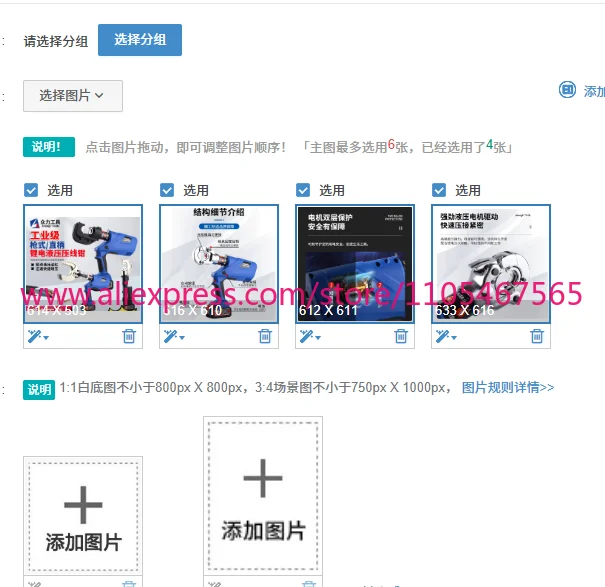Toggle 选用 checkbox of fourth image
The width and height of the screenshot is (605, 587).
click(x=439, y=190)
